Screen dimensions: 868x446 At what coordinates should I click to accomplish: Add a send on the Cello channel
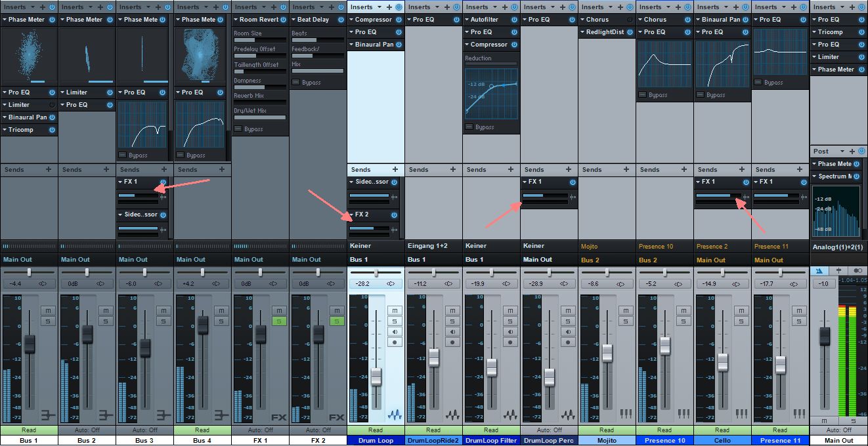tap(742, 169)
